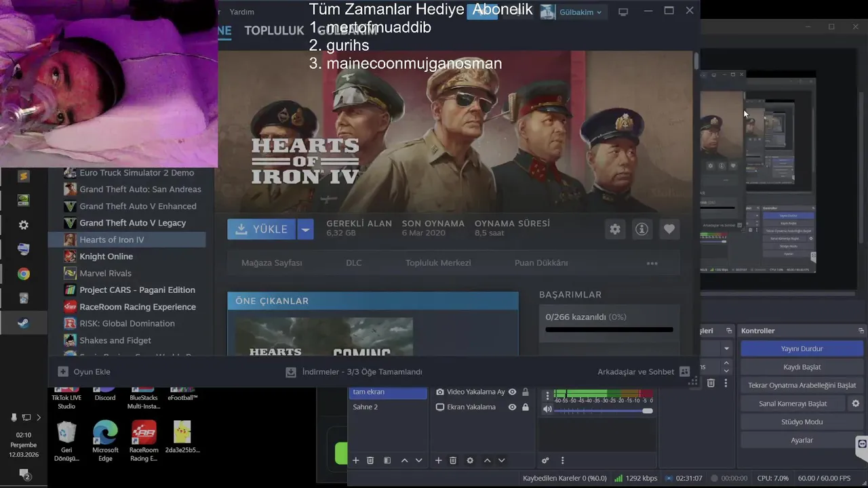Open Mağaza Sayfası for the game
The height and width of the screenshot is (488, 868).
(272, 263)
